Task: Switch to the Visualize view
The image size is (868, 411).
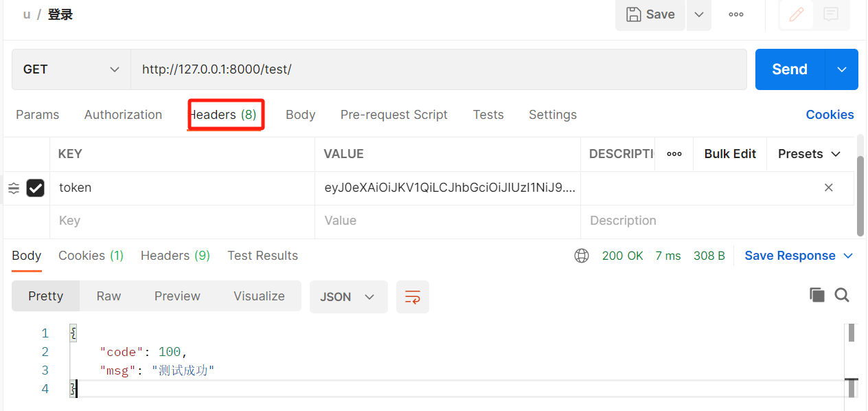Action: [x=259, y=296]
